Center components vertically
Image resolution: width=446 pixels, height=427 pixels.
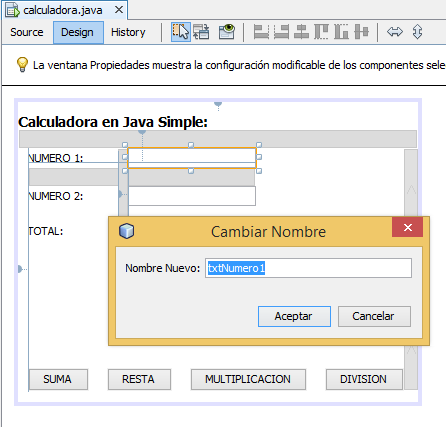[361, 32]
